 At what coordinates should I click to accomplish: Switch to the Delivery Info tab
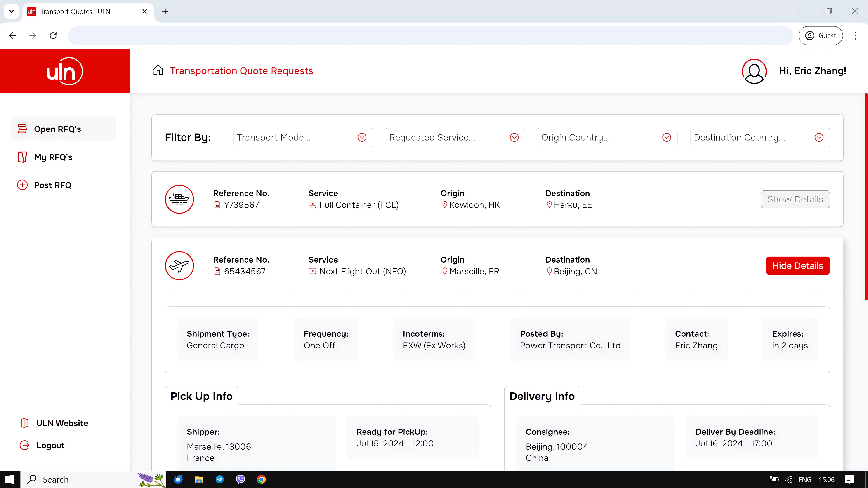click(542, 396)
